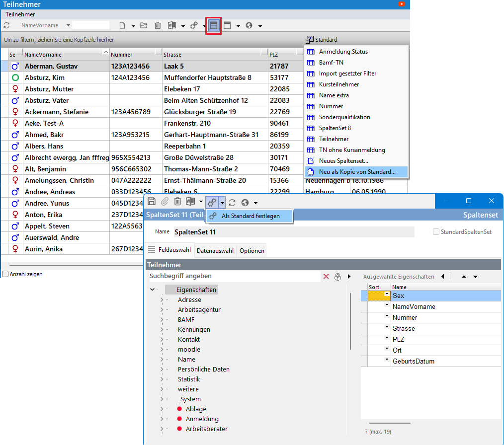Enable the StandardSpaltenSet checkbox
This screenshot has width=504, height=445.
point(436,232)
